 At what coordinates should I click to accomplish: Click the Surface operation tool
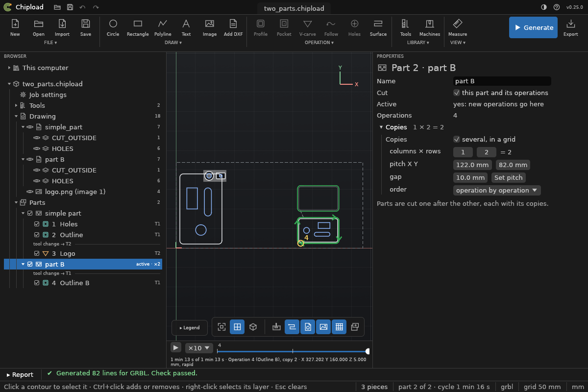click(378, 27)
